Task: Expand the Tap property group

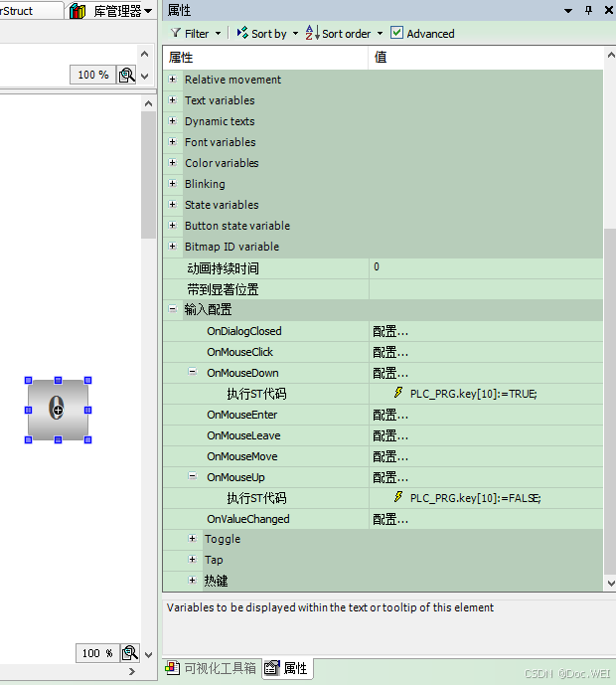Action: click(192, 559)
